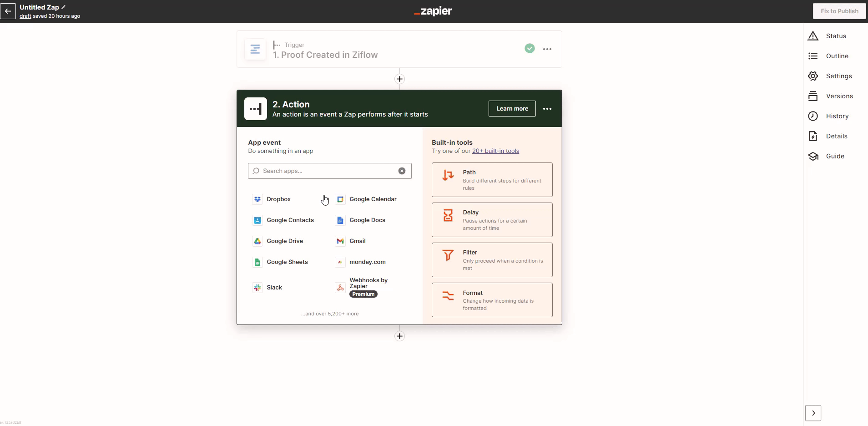Choose the Google Calendar app
868x426 pixels.
[372, 199]
